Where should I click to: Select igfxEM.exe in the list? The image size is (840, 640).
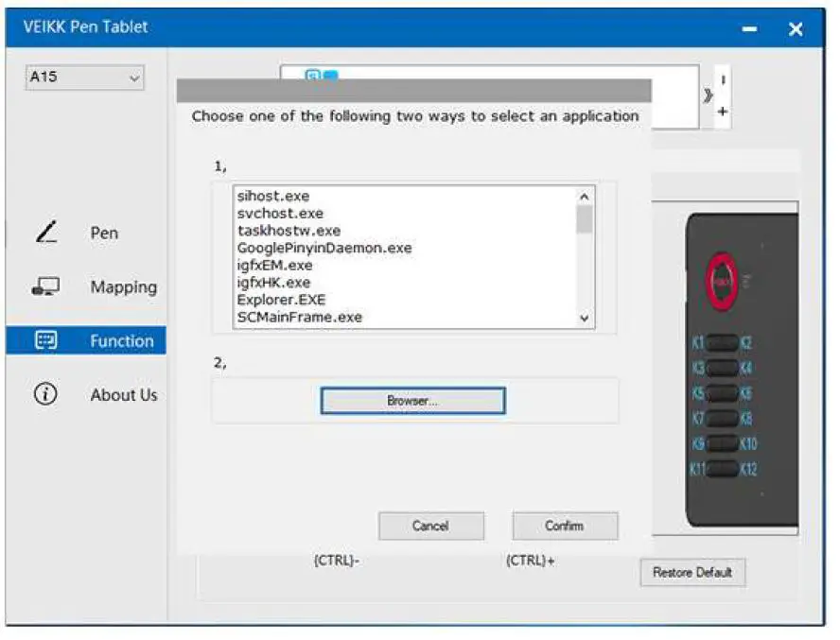click(x=274, y=265)
